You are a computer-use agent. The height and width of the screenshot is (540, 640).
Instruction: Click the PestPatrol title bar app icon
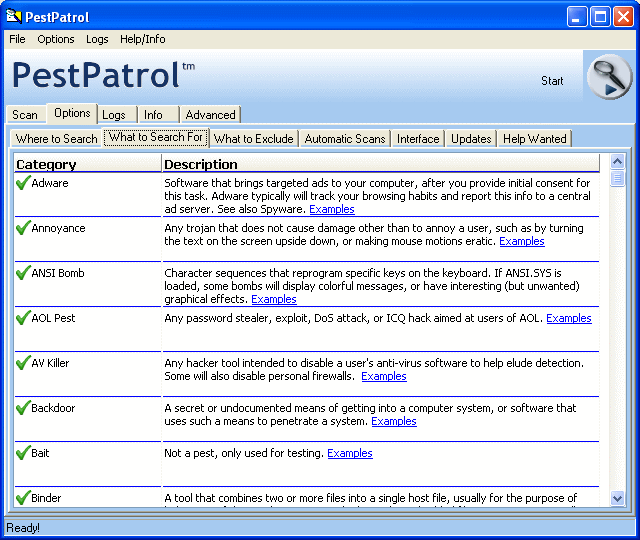(x=13, y=16)
